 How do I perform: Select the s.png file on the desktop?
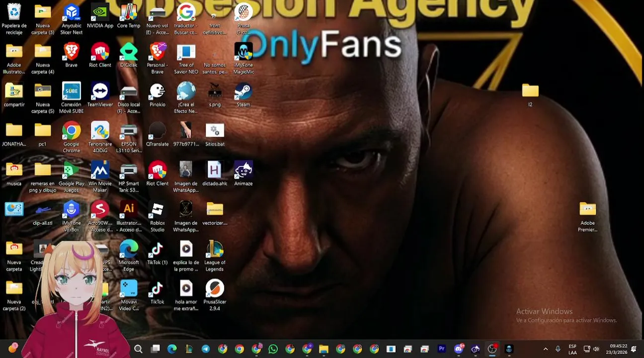click(x=215, y=95)
